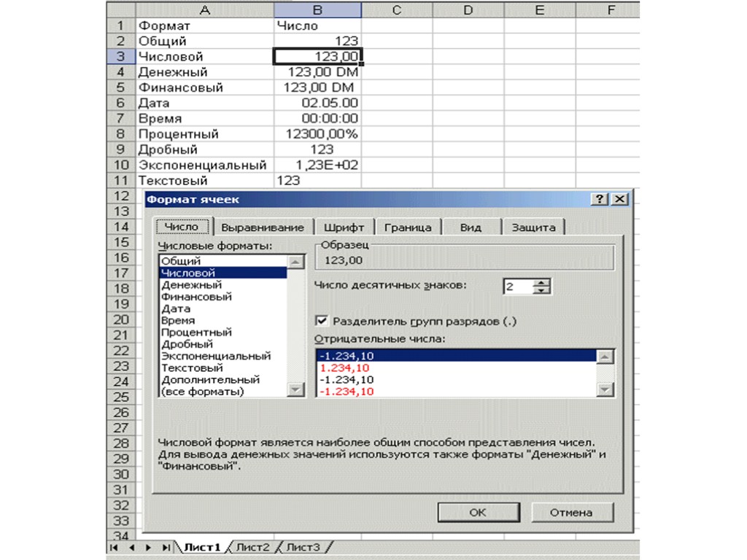Select Денежный in number formats list
Viewport: 747px width, 560px height.
[223, 285]
